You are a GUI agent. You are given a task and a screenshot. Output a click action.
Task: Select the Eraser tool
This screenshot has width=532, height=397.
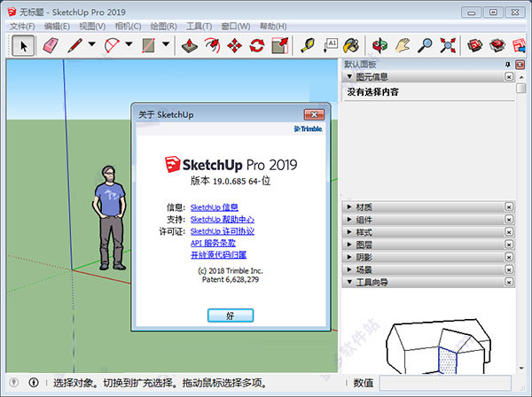point(51,45)
